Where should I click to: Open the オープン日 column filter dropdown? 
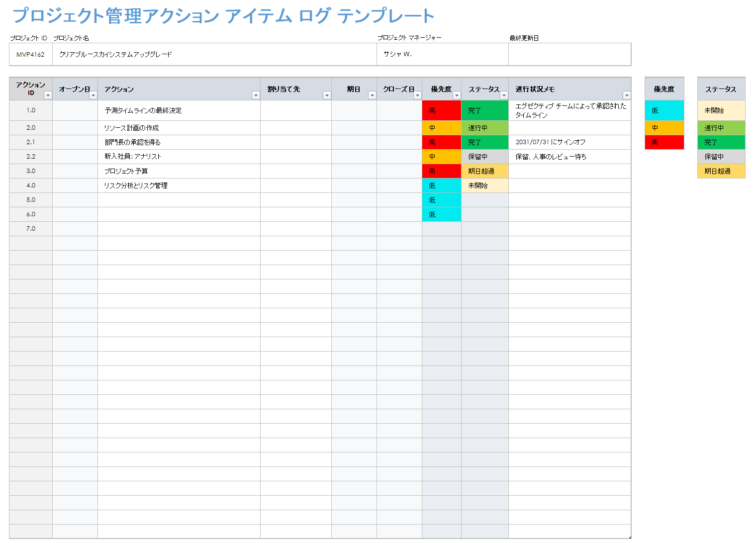point(93,95)
